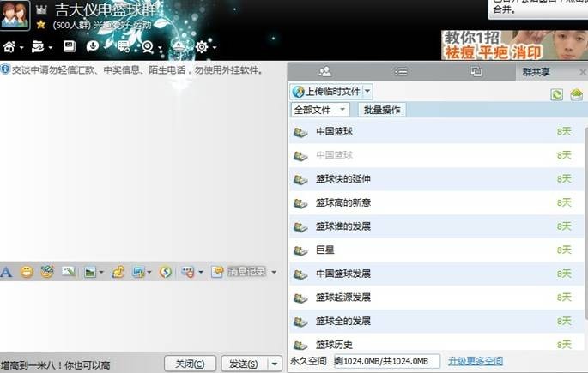This screenshot has height=373, width=588.
Task: Open the 消息记录 dropdown arrow
Action: [274, 272]
